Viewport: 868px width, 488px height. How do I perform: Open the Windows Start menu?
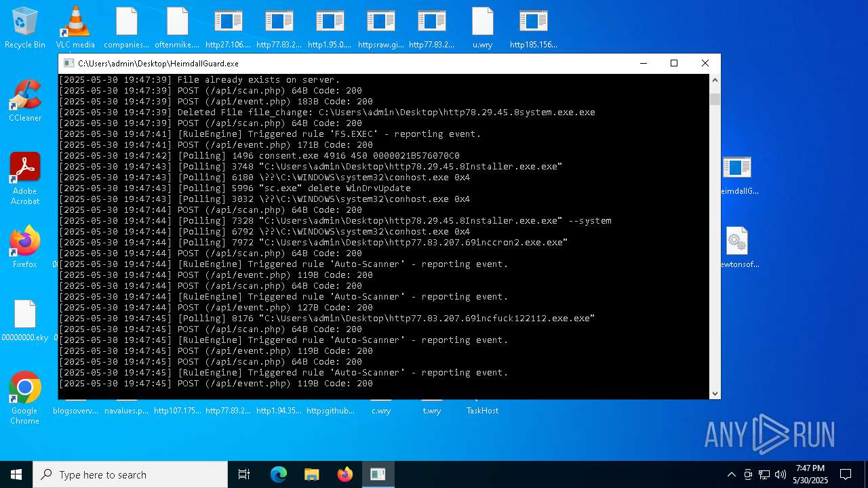pos(16,474)
